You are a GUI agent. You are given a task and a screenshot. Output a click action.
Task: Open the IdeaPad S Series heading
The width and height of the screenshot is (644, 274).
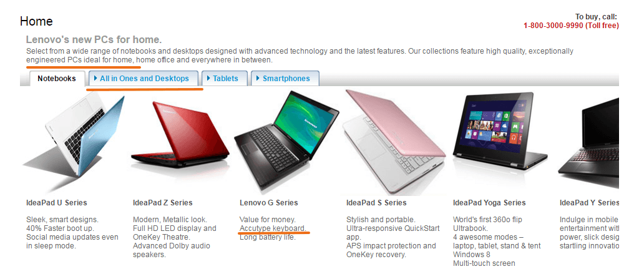tap(376, 203)
